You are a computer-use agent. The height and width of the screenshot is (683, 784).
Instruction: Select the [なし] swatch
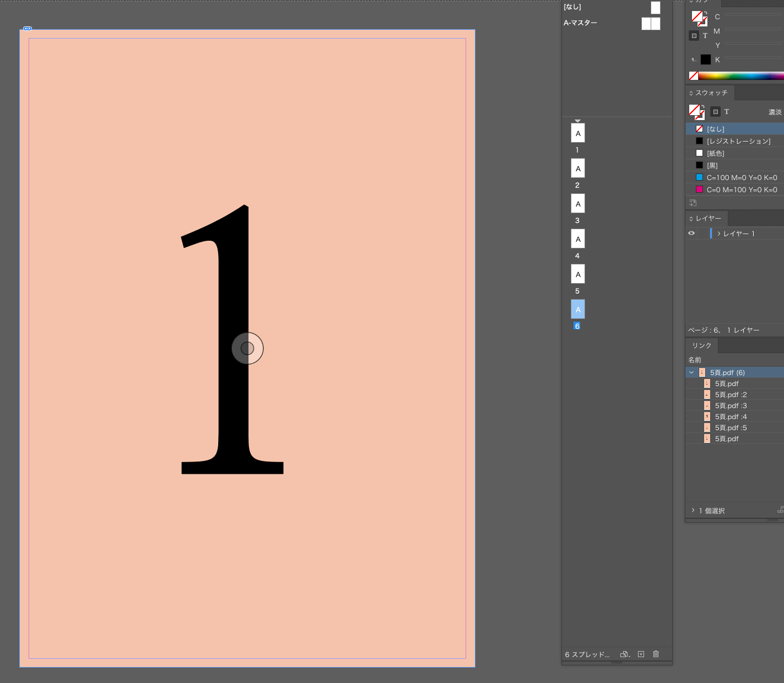pyautogui.click(x=734, y=129)
